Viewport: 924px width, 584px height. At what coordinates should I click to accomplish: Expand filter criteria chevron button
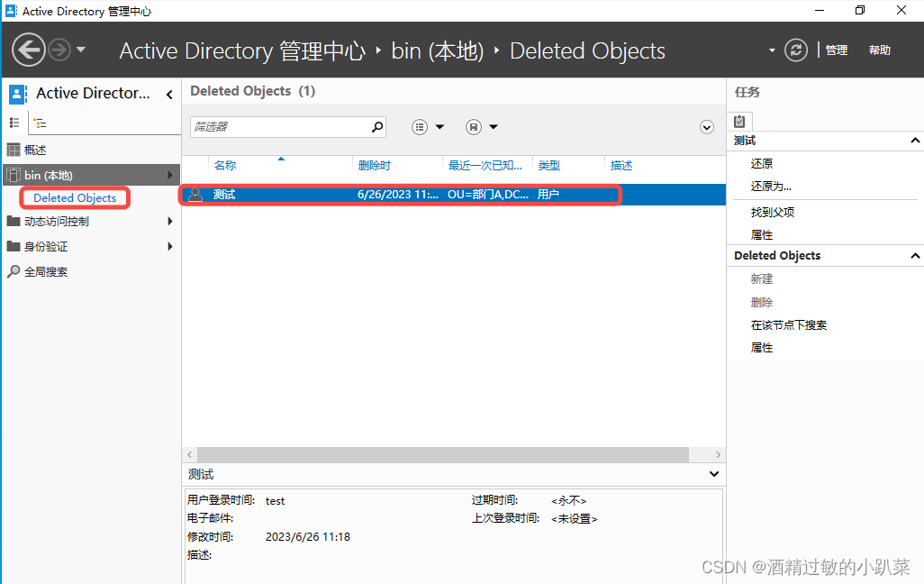(x=707, y=127)
